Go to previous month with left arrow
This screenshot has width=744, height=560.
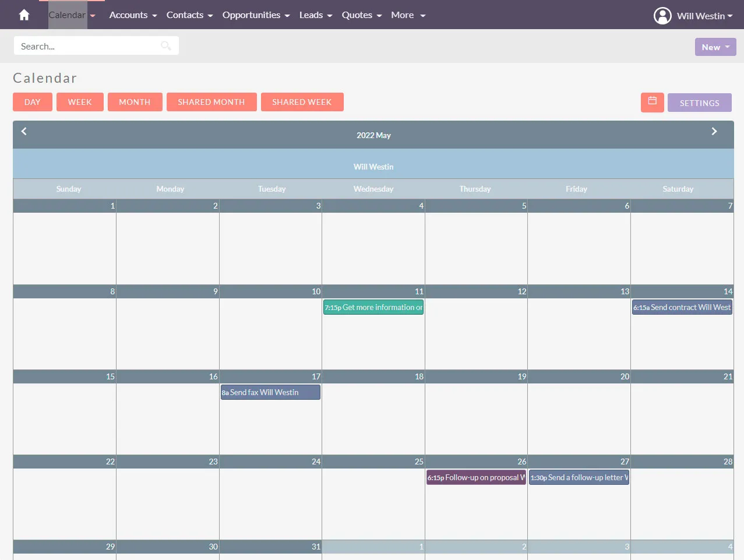coord(24,132)
